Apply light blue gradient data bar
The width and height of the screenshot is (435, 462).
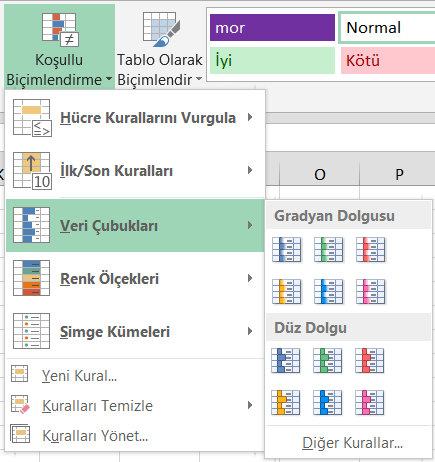pyautogui.click(x=329, y=292)
